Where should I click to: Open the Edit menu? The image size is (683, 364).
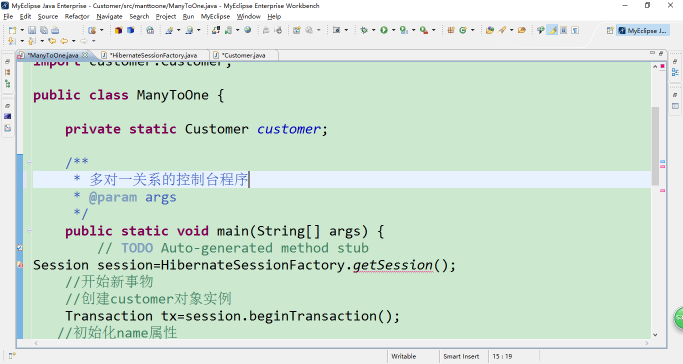point(25,17)
